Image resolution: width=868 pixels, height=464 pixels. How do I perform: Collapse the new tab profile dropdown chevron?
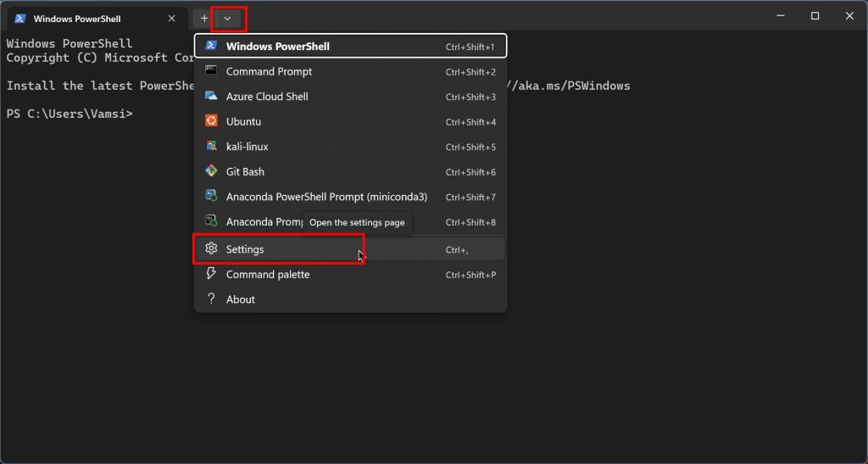[227, 18]
